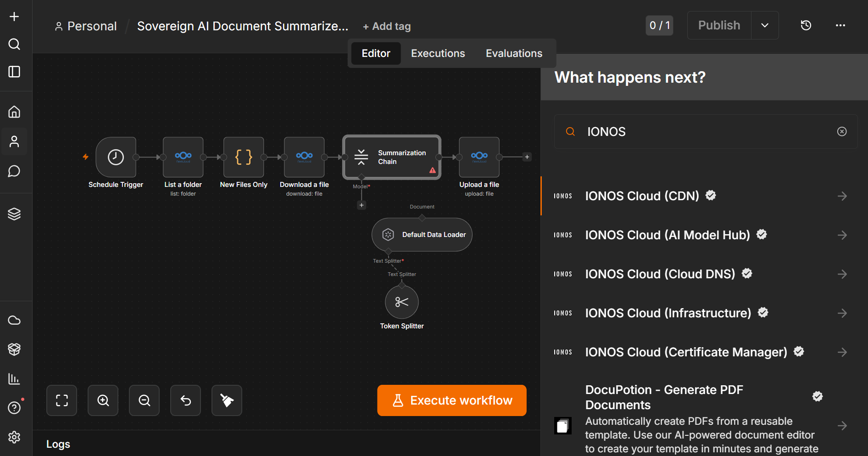Viewport: 868px width, 456px height.
Task: Expand the DocuPotion row arrow
Action: [x=842, y=426]
